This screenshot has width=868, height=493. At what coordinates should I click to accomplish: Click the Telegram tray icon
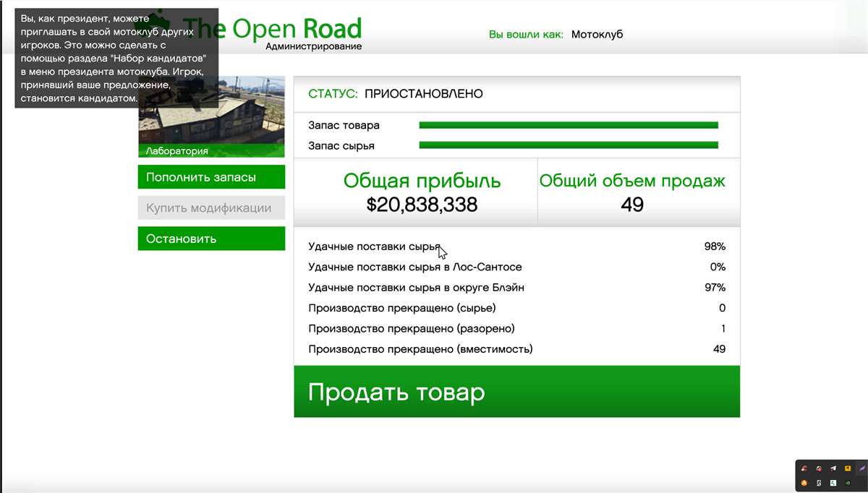pyautogui.click(x=833, y=468)
